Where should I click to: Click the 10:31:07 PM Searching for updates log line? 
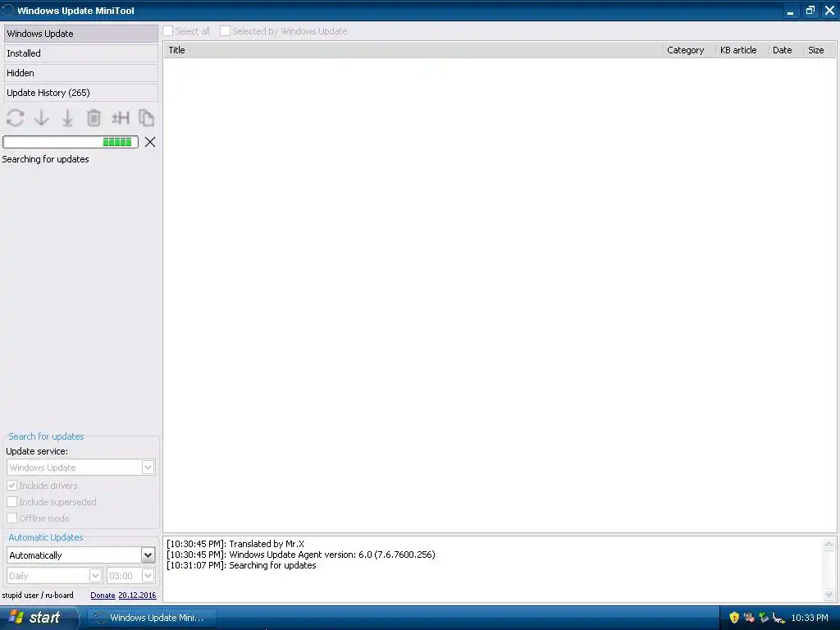coord(241,565)
